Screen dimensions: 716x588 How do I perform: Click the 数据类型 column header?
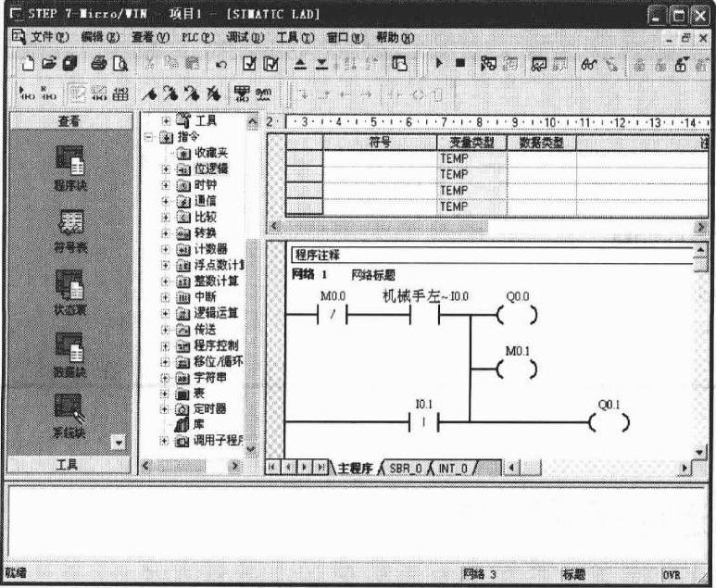pyautogui.click(x=542, y=143)
